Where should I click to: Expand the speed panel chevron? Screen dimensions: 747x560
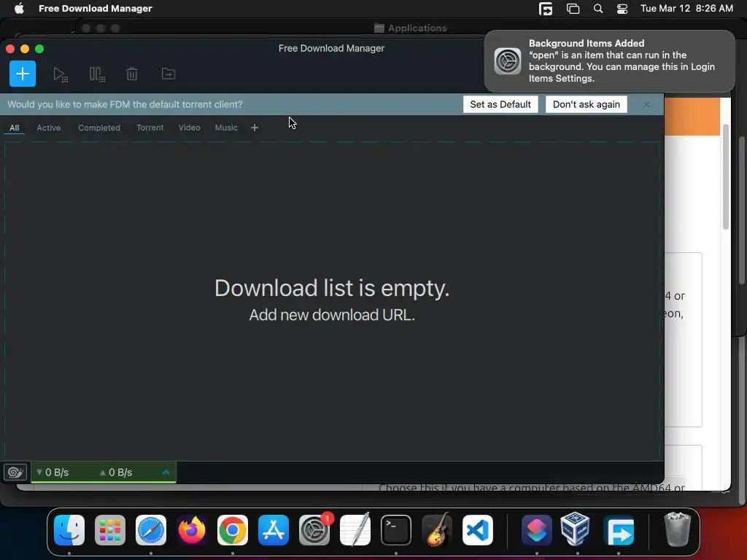[166, 472]
